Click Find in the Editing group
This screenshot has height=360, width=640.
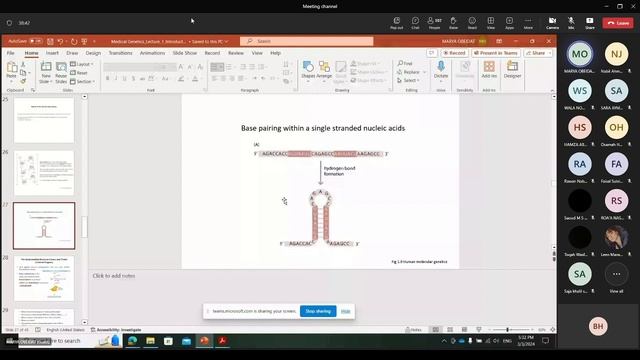point(405,63)
